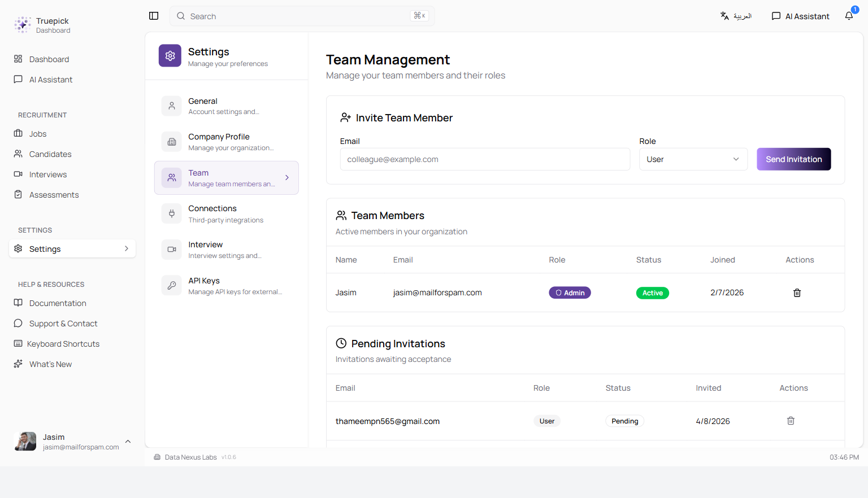
Task: Expand the Settings sidebar chevron
Action: click(x=127, y=248)
